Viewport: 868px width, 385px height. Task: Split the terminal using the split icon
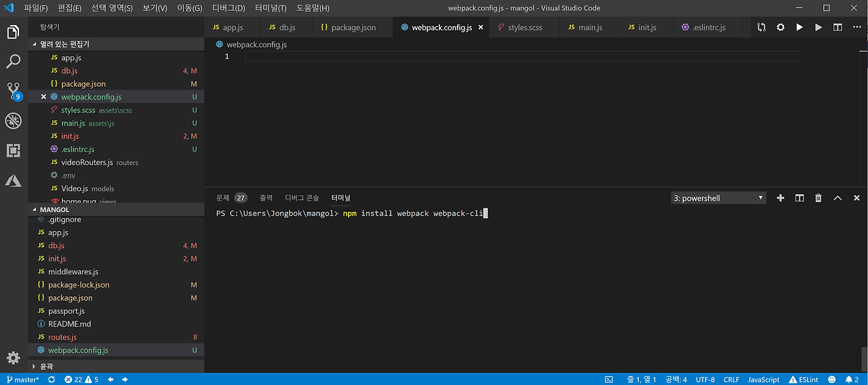[800, 198]
